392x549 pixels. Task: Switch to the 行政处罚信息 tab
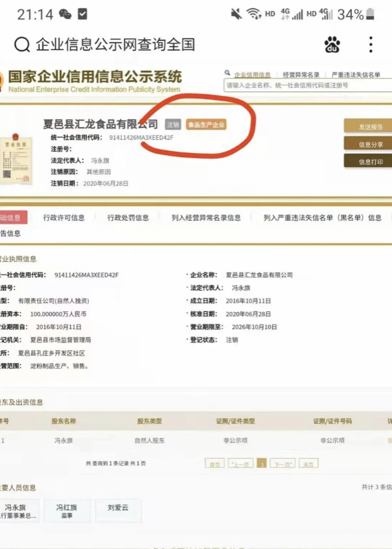click(128, 218)
